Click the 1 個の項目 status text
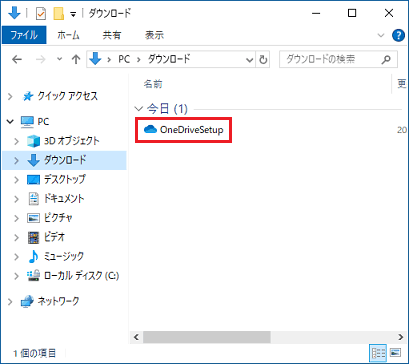 pyautogui.click(x=35, y=353)
